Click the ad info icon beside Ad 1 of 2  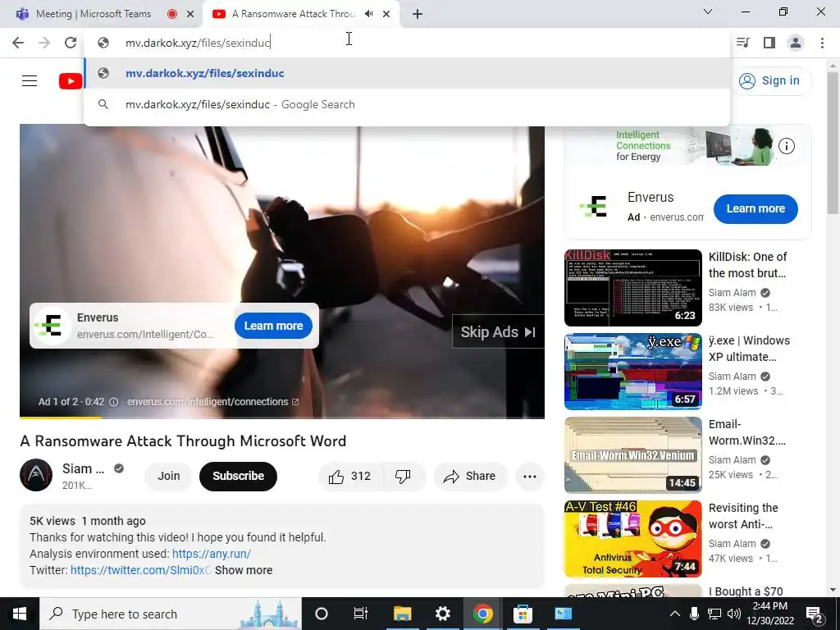tap(113, 402)
